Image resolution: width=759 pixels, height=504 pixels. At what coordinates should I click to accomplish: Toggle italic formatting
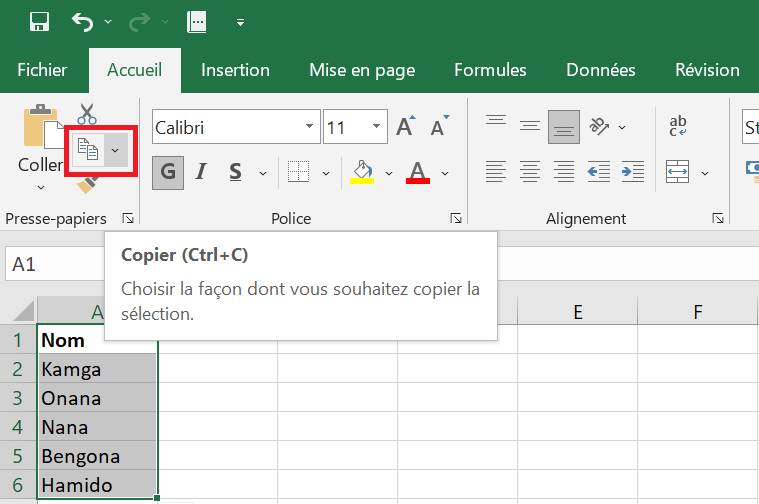pyautogui.click(x=201, y=172)
